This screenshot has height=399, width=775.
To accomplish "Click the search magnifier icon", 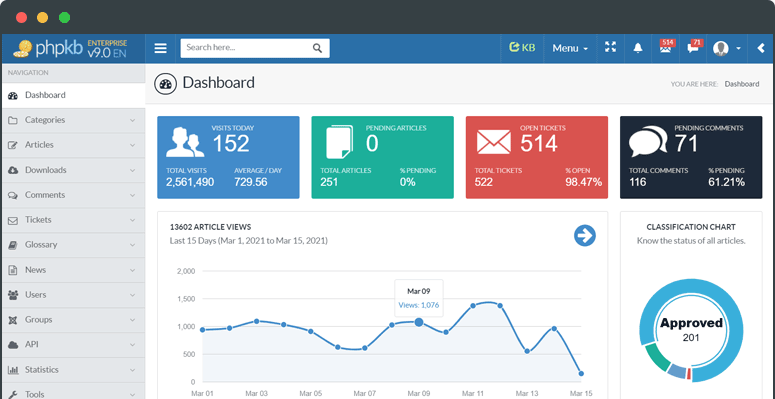I will coord(317,48).
